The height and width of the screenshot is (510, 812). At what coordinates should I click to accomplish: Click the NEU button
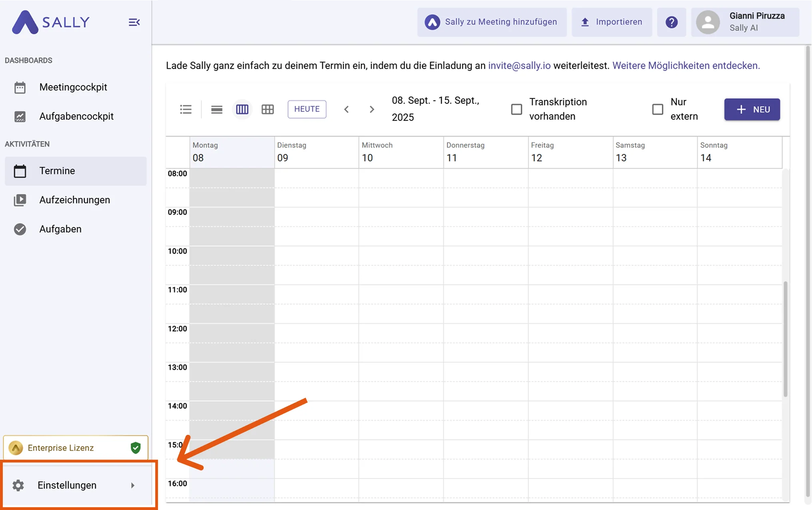(752, 109)
